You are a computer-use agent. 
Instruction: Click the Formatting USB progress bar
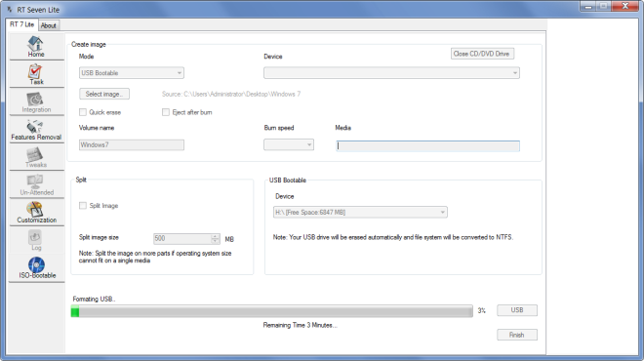[272, 311]
